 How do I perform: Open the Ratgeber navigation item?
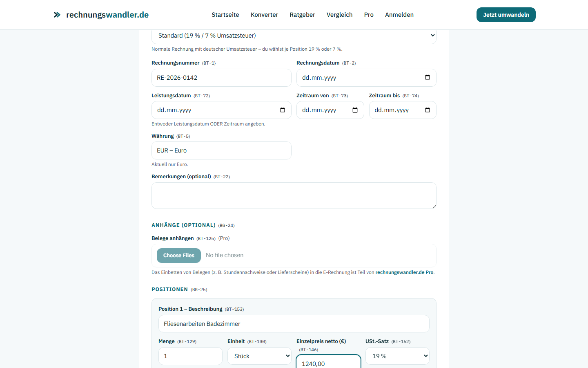click(x=302, y=15)
